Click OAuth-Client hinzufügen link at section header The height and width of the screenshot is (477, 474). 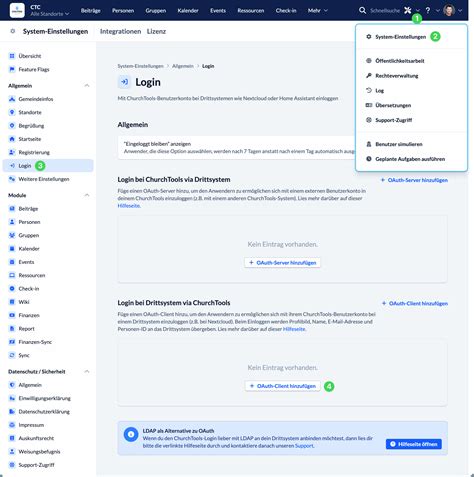pos(415,303)
